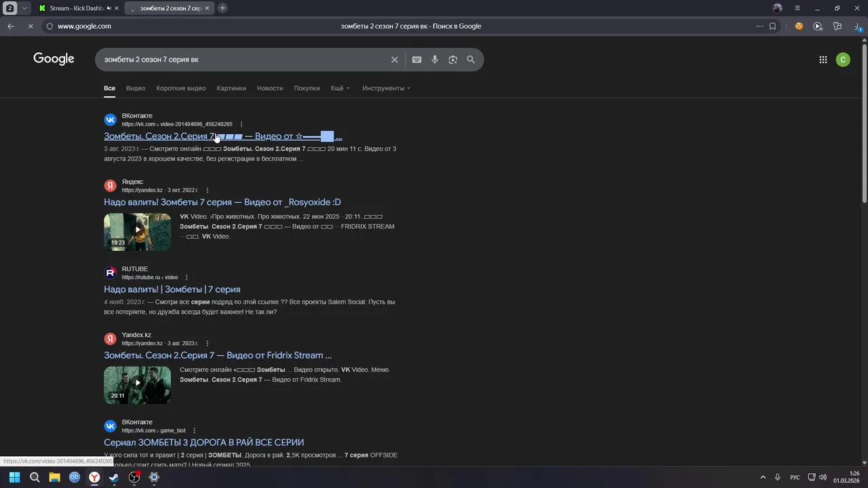Image resolution: width=868 pixels, height=488 pixels.
Task: Expand the Ещё filters dropdown
Action: (340, 88)
